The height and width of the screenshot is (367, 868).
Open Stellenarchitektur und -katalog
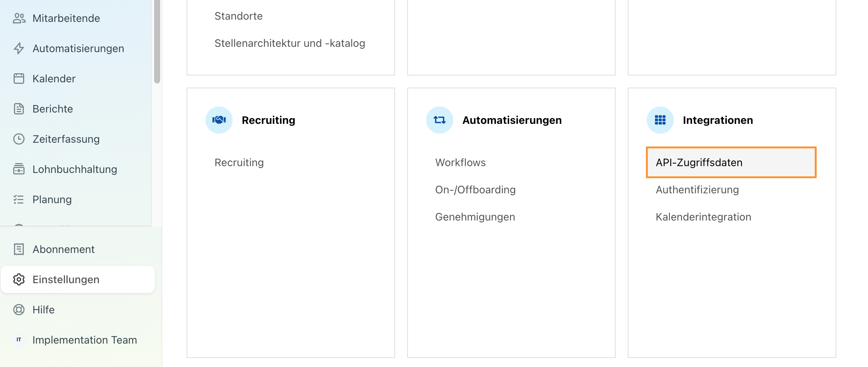(290, 43)
